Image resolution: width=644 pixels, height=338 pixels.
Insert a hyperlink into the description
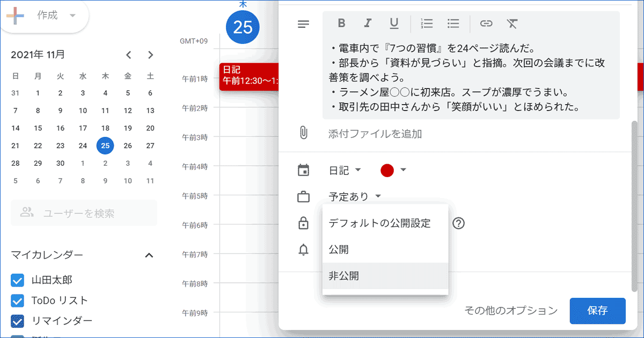[486, 24]
